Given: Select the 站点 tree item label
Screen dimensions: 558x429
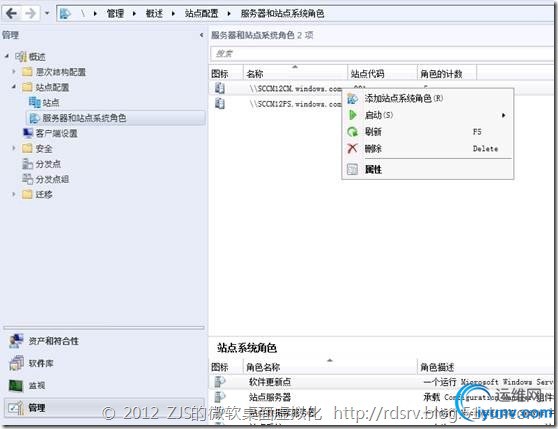Looking at the screenshot, I should (51, 102).
